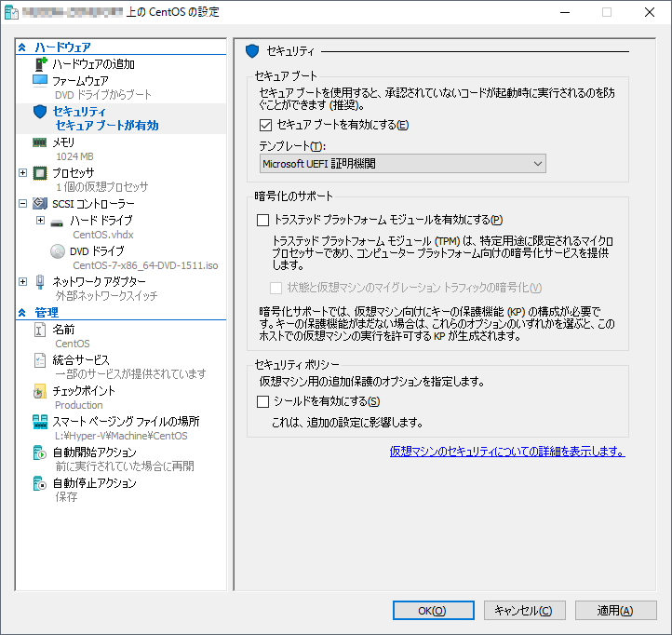
Task: Uncheck the Secure Boot enable checkbox
Action: coord(265,125)
